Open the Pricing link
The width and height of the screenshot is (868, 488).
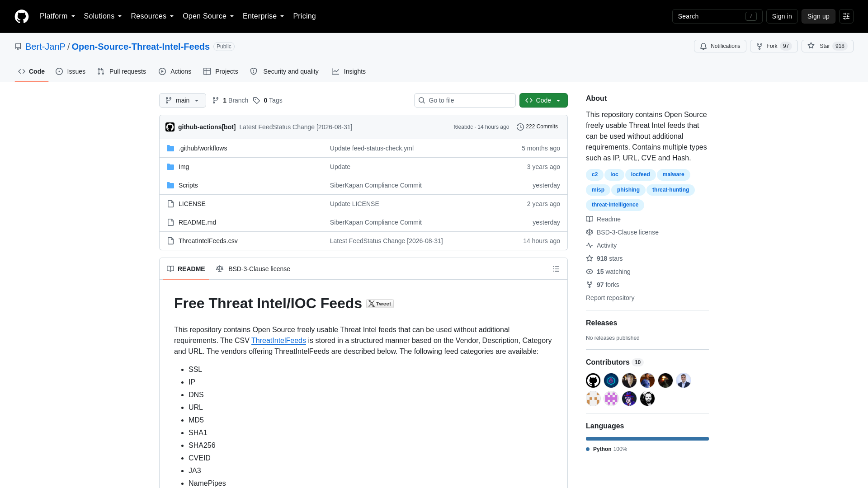304,16
